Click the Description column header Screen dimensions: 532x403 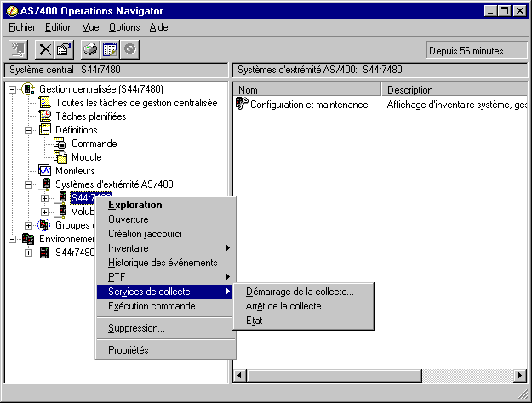click(x=455, y=90)
